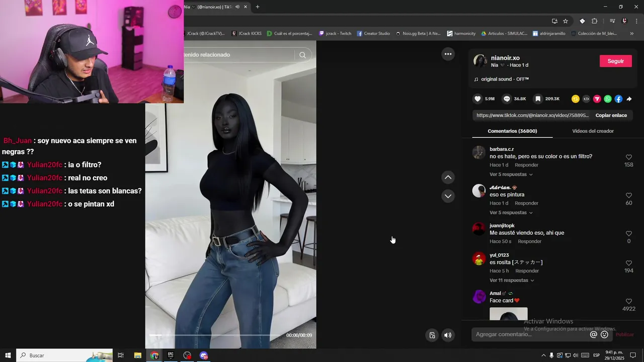
Task: Click 'Responder' on barbara.c.r's comment
Action: [x=526, y=165]
